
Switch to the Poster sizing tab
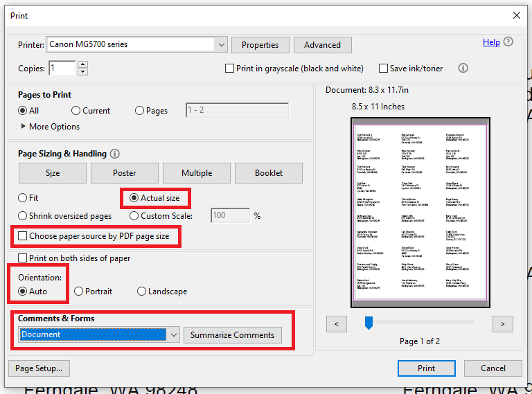tap(125, 172)
